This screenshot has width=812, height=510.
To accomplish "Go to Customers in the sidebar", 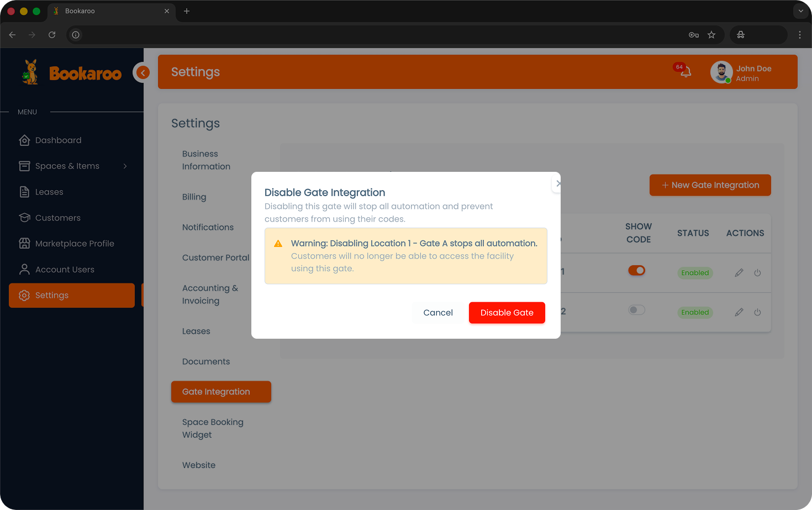I will [57, 218].
